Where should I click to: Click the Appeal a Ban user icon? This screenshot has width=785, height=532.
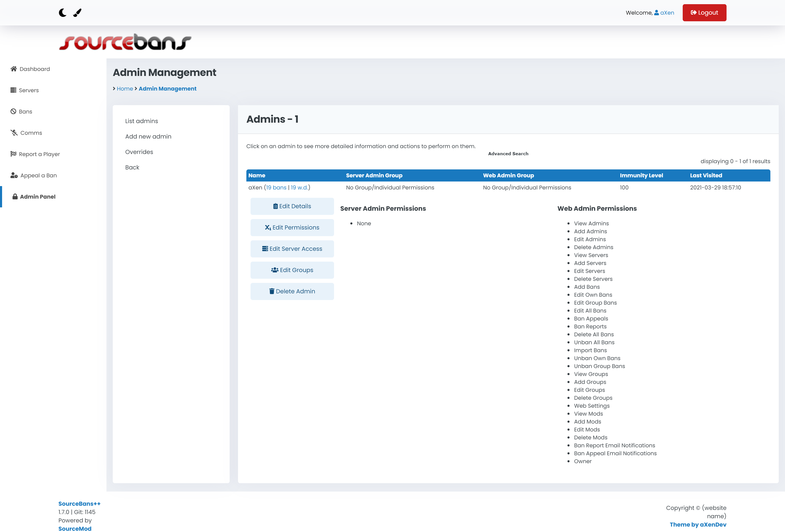click(x=14, y=175)
